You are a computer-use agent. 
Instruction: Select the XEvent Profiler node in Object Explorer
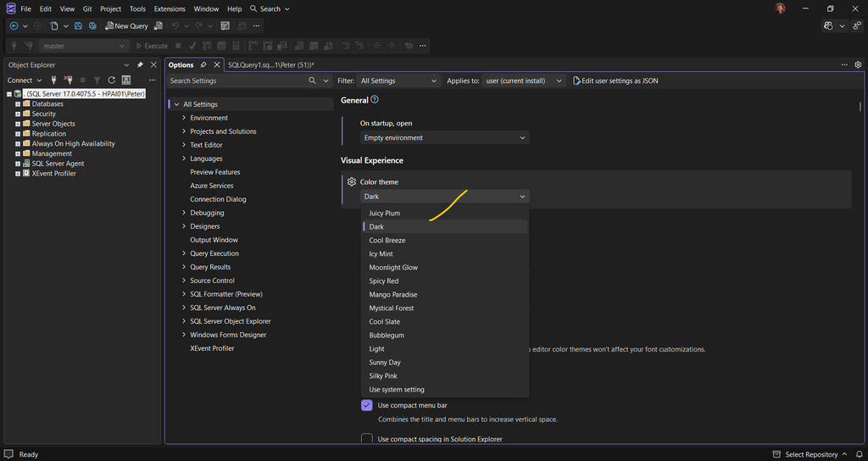[x=53, y=173]
